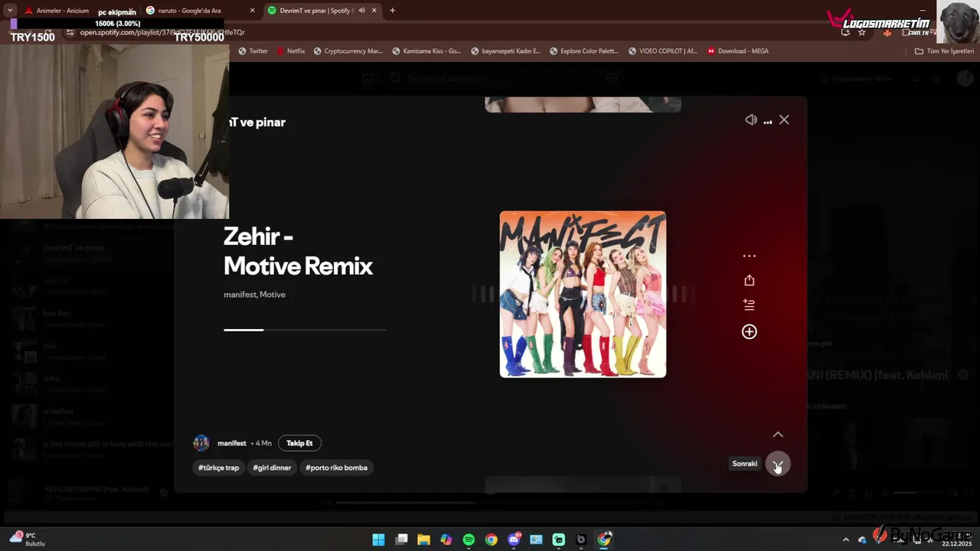Go to next preview (Sonraki) arrow
The width and height of the screenshot is (980, 551).
pos(778,464)
